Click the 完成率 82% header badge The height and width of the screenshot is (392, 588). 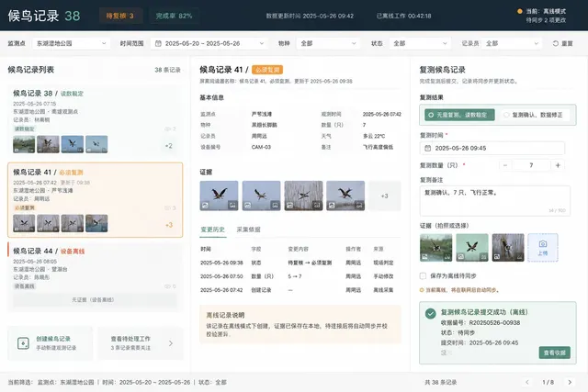(174, 16)
